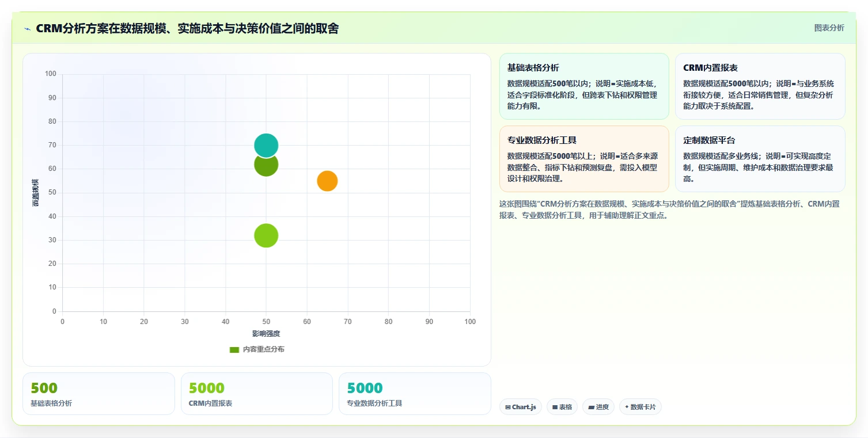The width and height of the screenshot is (868, 438).
Task: Click the 图表分析 label in header
Action: click(829, 28)
